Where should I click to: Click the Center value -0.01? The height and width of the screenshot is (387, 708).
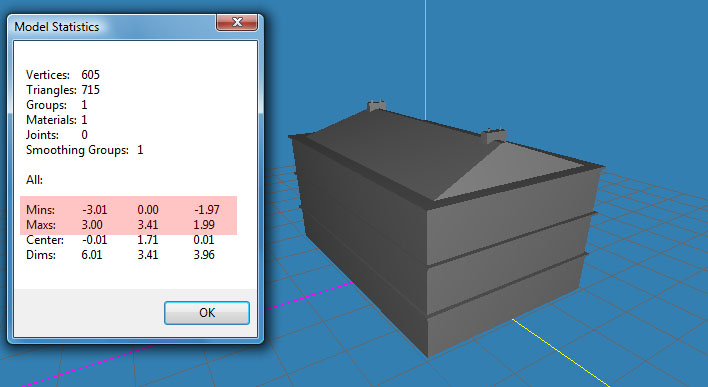point(95,240)
